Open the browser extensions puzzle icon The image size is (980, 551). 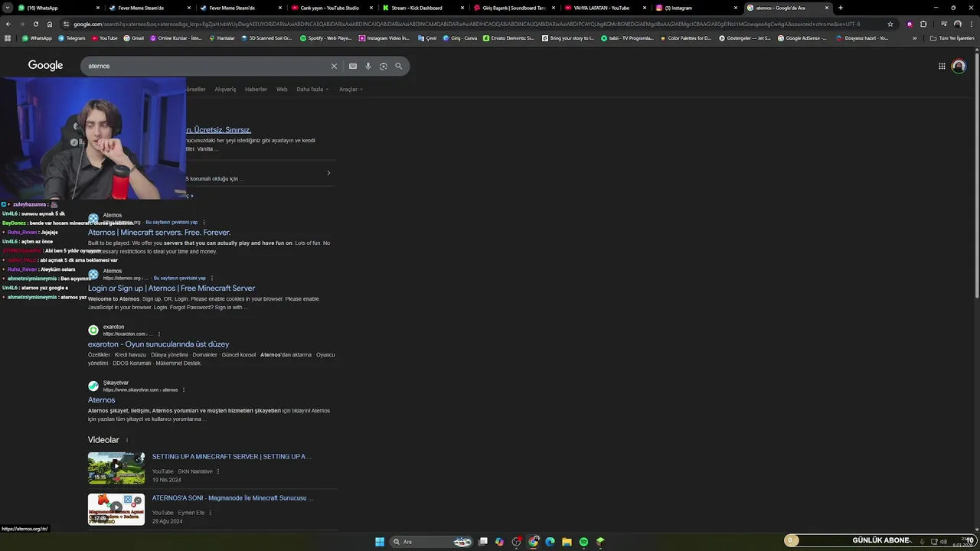(x=923, y=24)
